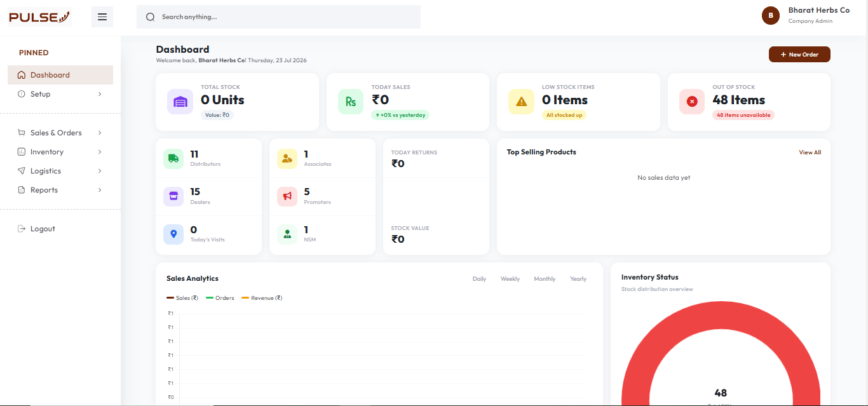Click the Inventory Status heading
This screenshot has height=406, width=868.
(650, 278)
